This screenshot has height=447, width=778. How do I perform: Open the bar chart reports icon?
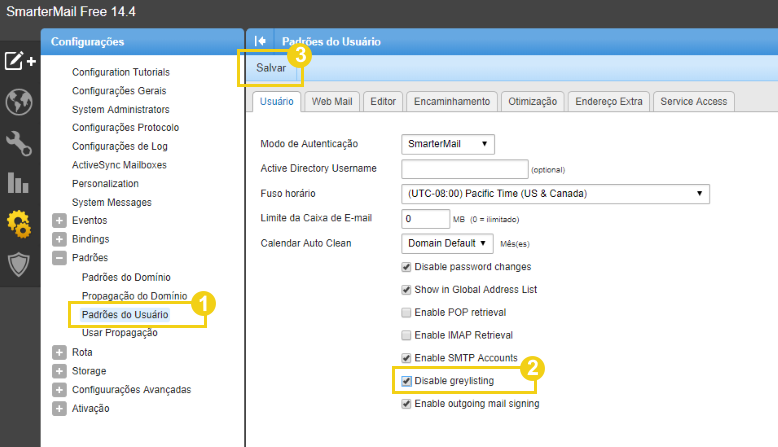pyautogui.click(x=18, y=183)
